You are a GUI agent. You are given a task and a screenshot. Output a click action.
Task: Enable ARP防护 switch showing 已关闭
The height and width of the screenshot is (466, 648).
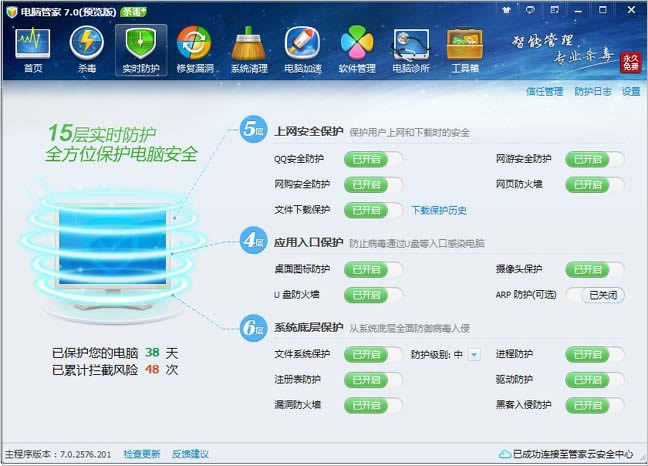click(595, 295)
